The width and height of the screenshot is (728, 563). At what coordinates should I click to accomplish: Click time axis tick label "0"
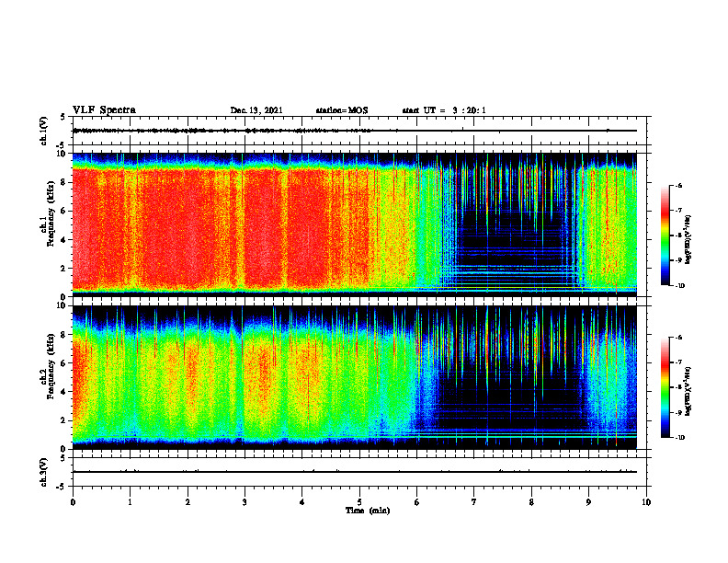pyautogui.click(x=73, y=502)
